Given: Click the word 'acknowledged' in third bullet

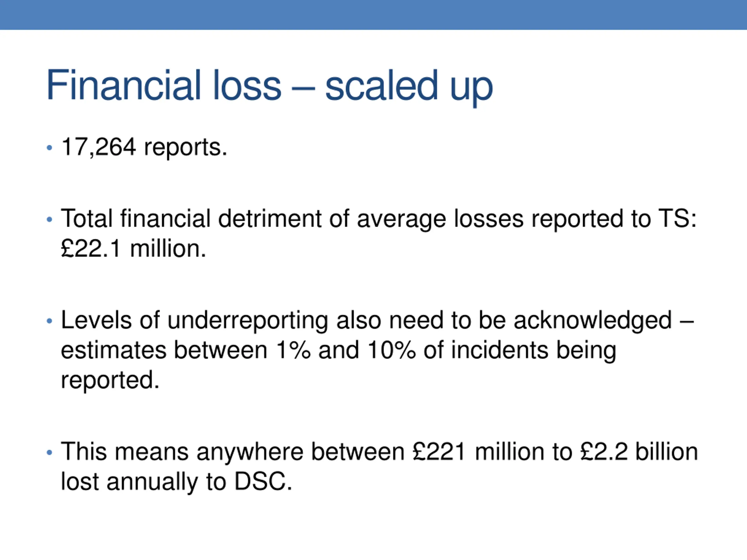Looking at the screenshot, I should tap(593, 321).
